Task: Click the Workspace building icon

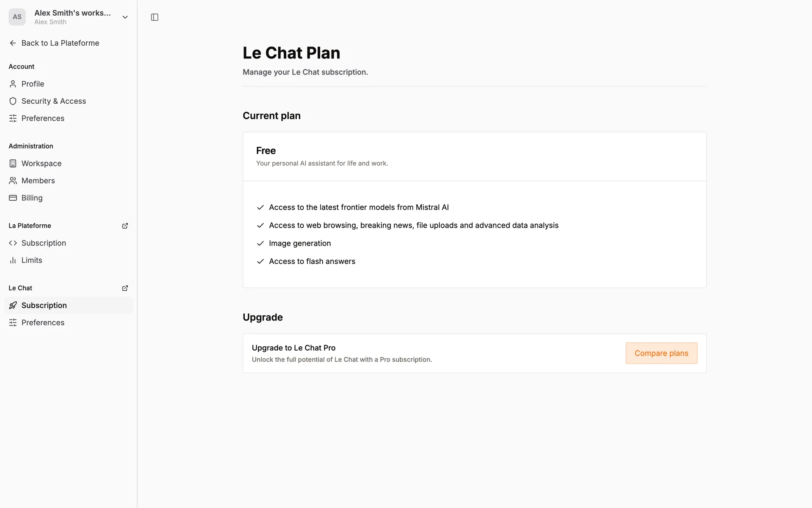Action: (x=13, y=163)
